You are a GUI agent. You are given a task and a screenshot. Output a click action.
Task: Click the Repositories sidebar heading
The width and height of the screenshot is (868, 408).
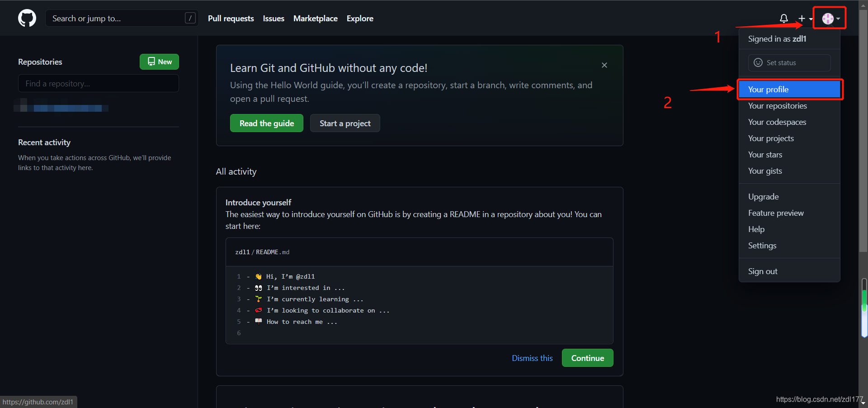pyautogui.click(x=40, y=62)
